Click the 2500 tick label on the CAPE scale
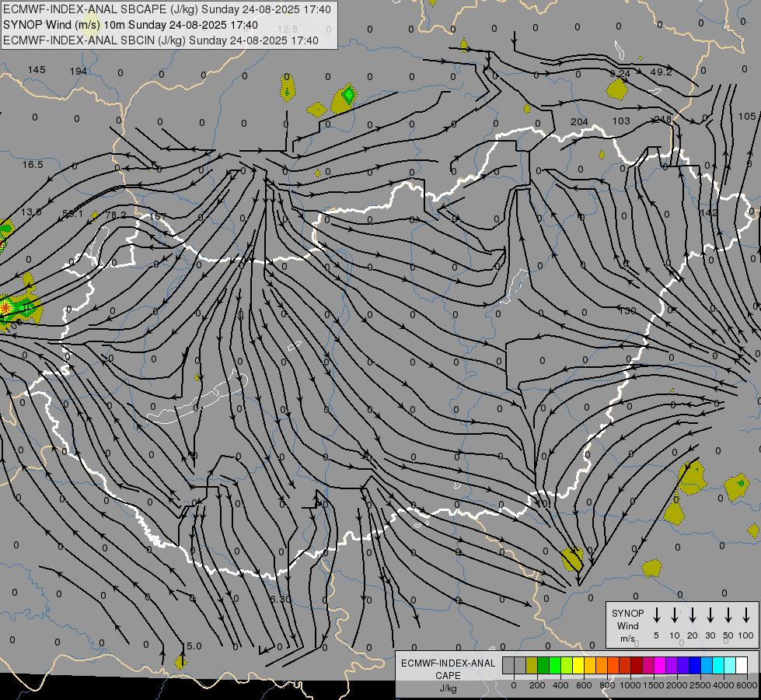Viewport: 761px width, 700px height. (x=700, y=685)
